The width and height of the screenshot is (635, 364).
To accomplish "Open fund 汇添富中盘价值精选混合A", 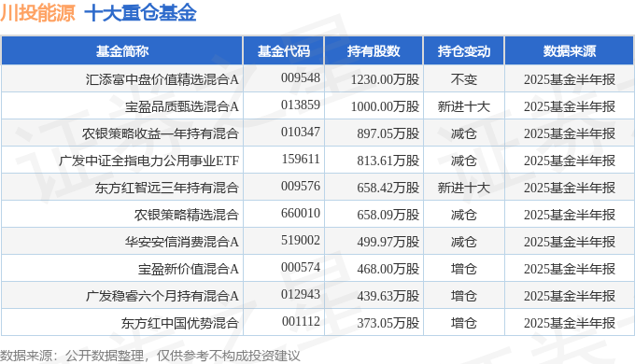I will 162,79.
